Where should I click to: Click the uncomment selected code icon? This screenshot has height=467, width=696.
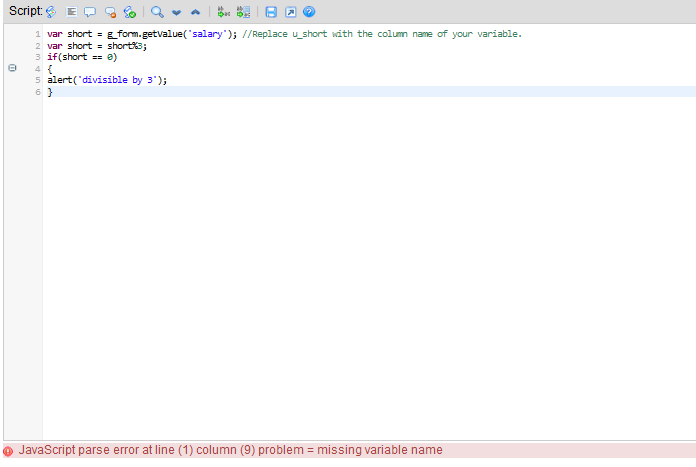pyautogui.click(x=110, y=12)
